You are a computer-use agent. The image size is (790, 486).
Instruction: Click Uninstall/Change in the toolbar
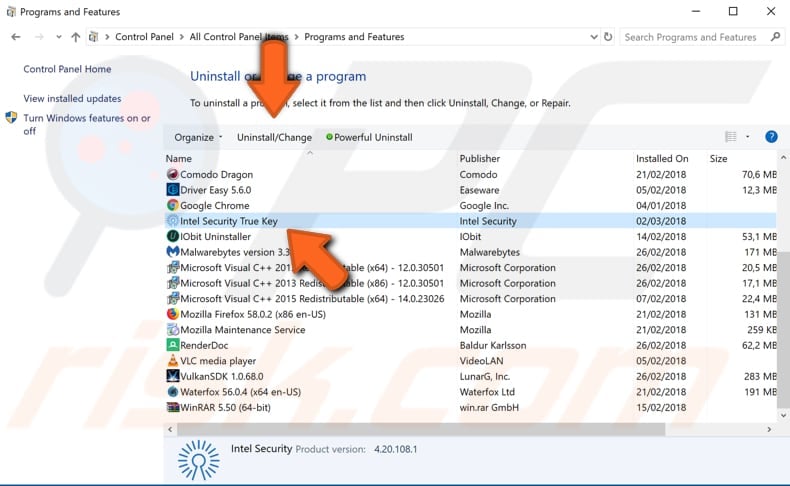click(x=274, y=137)
